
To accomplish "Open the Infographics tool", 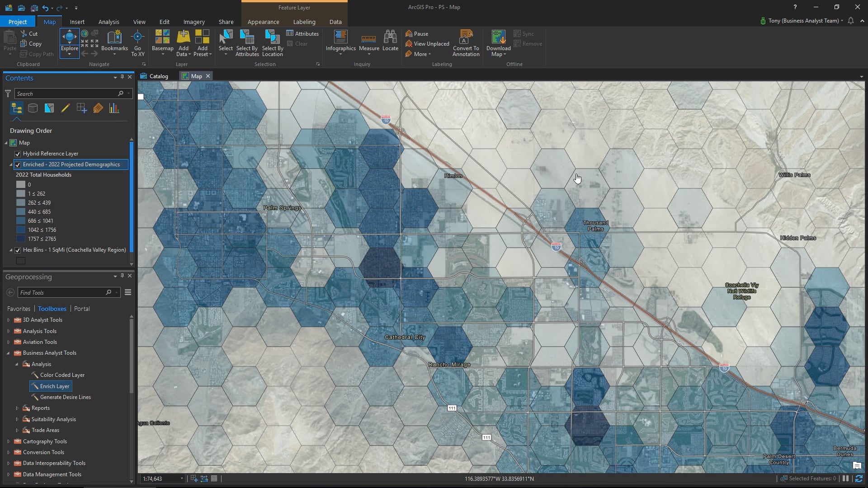I will (340, 38).
